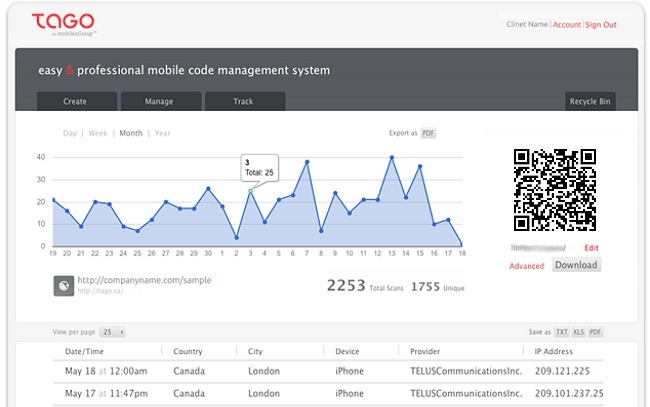Switch chart range to Year
Viewport: 650px width, 407px height.
tap(162, 133)
